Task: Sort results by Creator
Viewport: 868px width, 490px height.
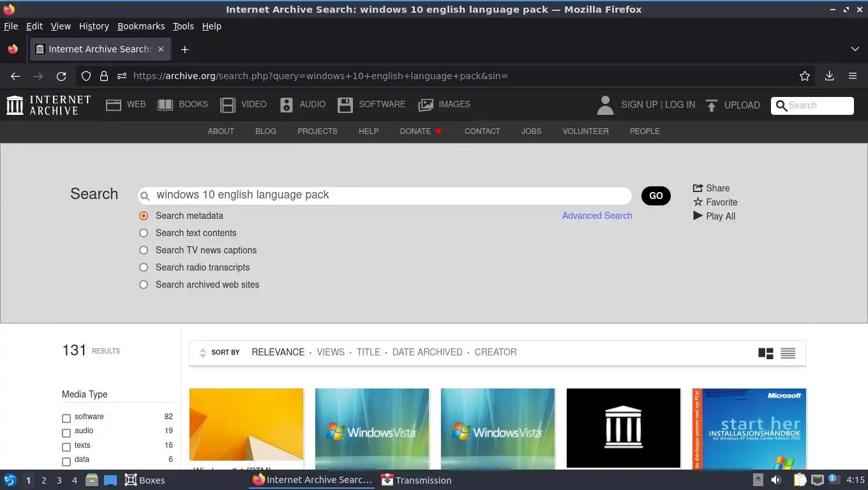Action: [x=495, y=352]
